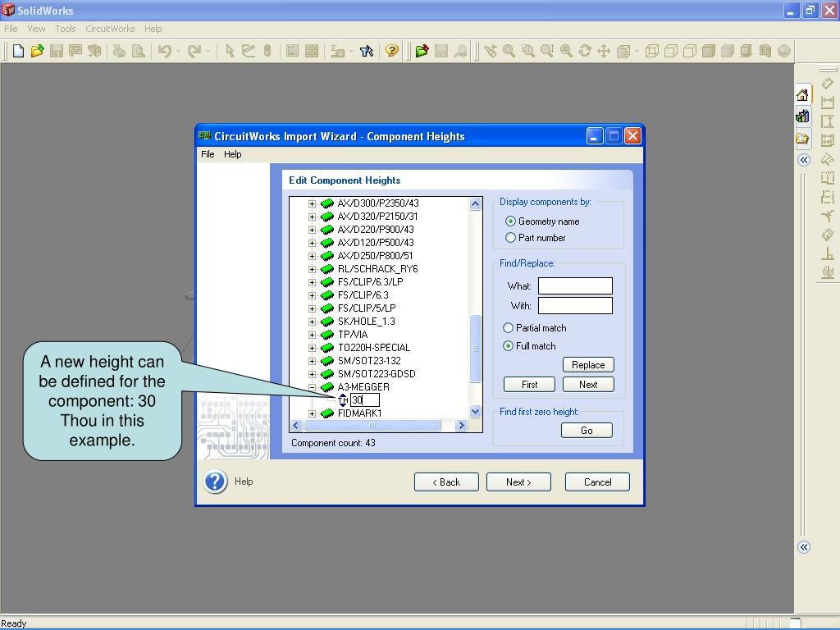
Task: Click Go to find first zero height
Action: pyautogui.click(x=587, y=431)
